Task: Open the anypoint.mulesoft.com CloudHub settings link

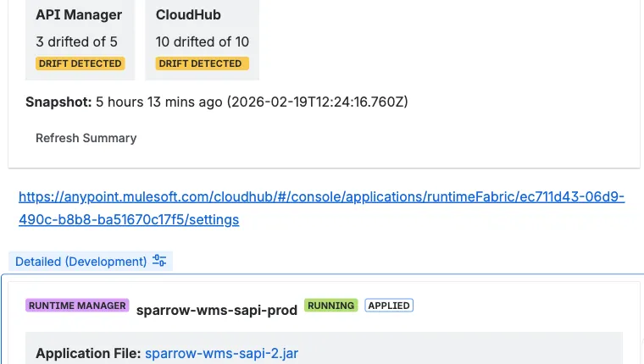Action: tap(321, 197)
